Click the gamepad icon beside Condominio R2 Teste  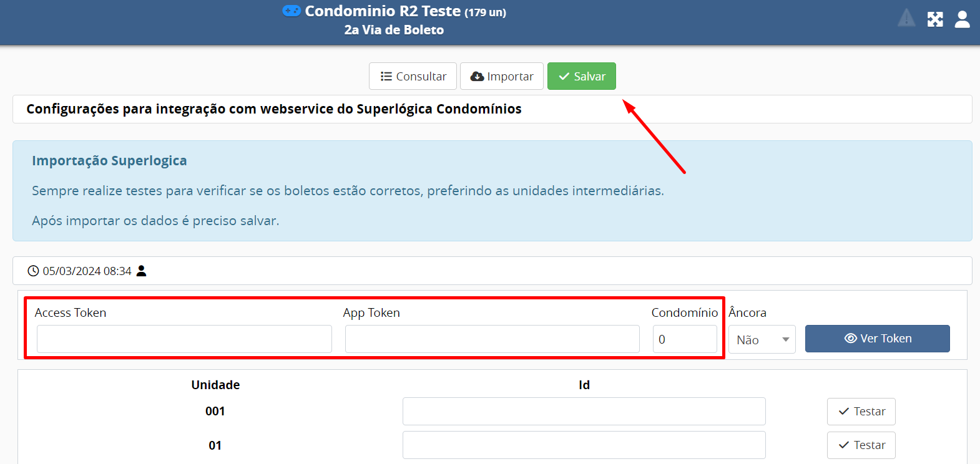click(x=292, y=11)
